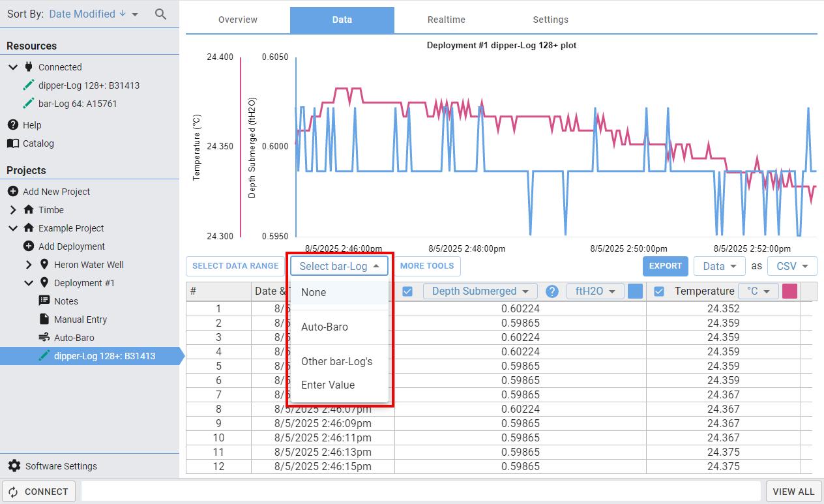
Task: Expand the Timbe project
Action: click(13, 209)
